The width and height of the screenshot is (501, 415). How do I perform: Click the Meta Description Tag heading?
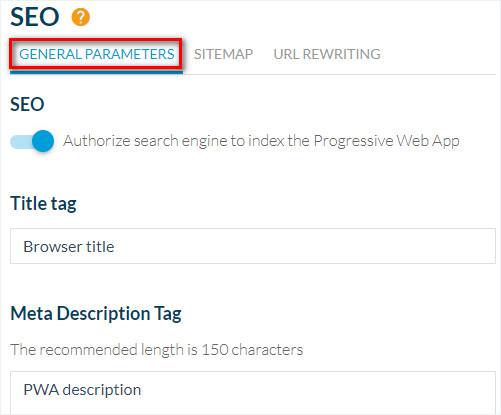(x=96, y=314)
